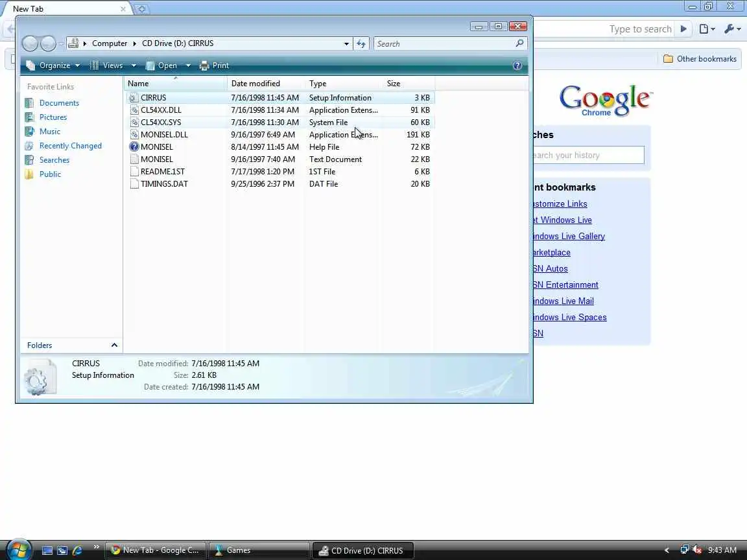Open the Views toolbar button

click(107, 65)
